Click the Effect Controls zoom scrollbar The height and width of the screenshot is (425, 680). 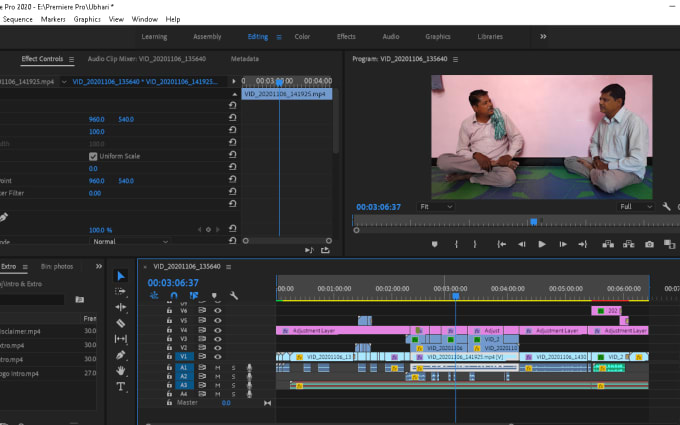(x=287, y=241)
